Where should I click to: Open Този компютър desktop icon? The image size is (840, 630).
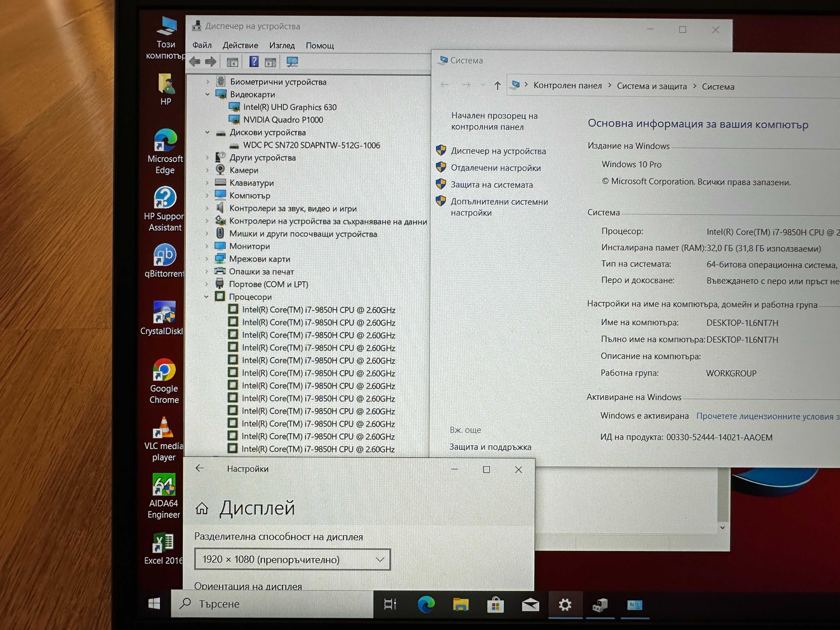tap(166, 38)
